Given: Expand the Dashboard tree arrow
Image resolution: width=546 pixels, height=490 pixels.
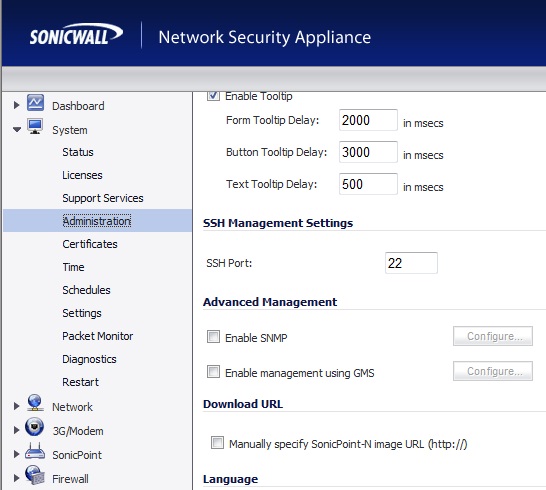Looking at the screenshot, I should 16,105.
